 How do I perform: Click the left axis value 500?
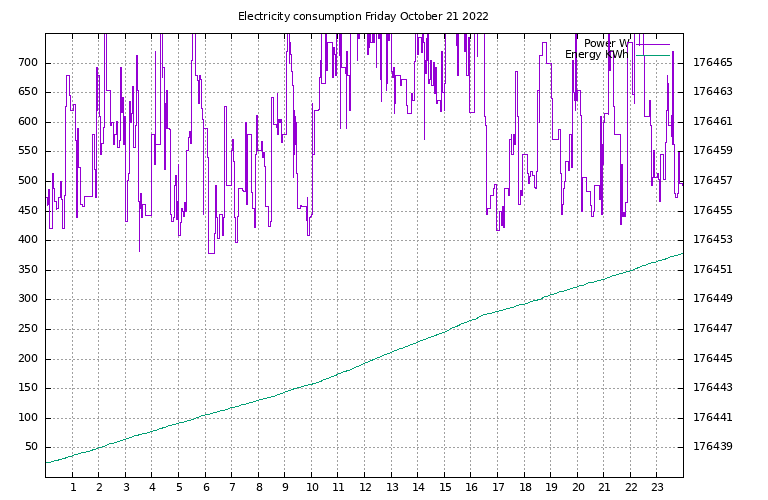[28, 181]
